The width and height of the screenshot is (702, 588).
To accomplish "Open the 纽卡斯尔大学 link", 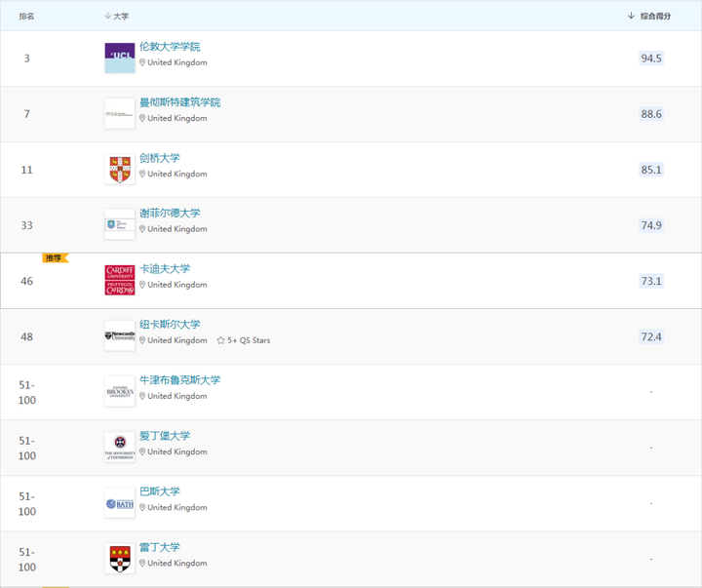I will (x=170, y=324).
